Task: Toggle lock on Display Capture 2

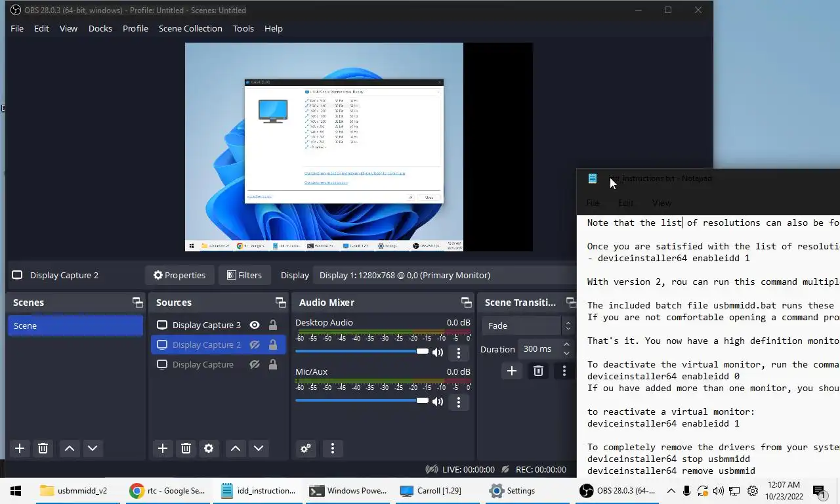Action: tap(272, 345)
